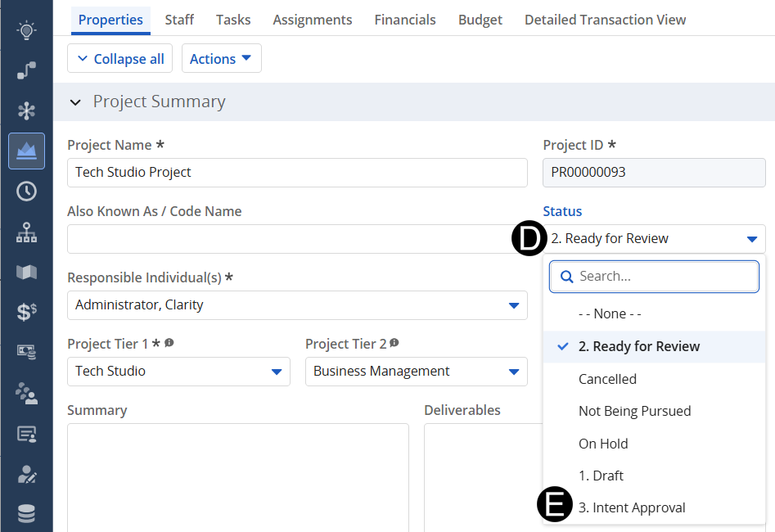775x532 pixels.
Task: Collapse the Project Summary section
Action: 76,102
